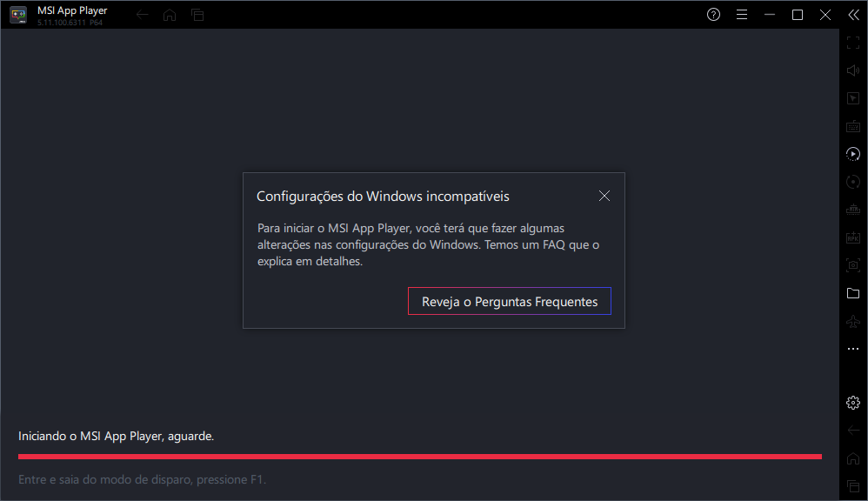Image resolution: width=868 pixels, height=501 pixels.
Task: Click the MSI App Player logo icon
Action: point(17,15)
